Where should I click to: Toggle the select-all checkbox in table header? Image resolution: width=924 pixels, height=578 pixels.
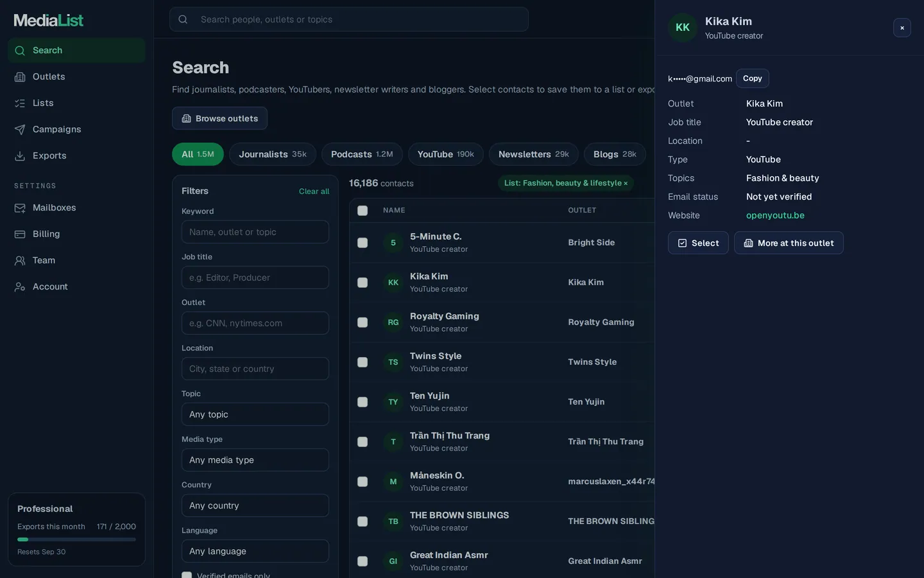(x=363, y=211)
